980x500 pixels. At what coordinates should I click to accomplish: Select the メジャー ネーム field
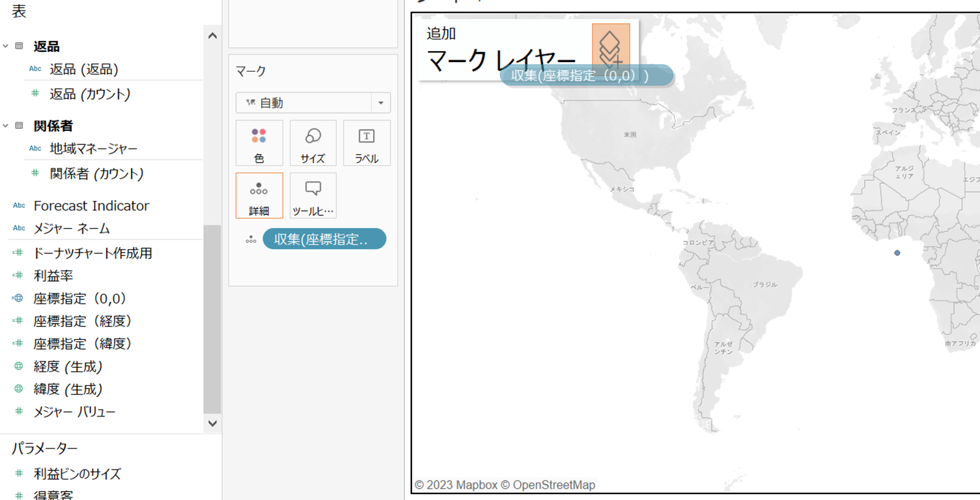71,229
